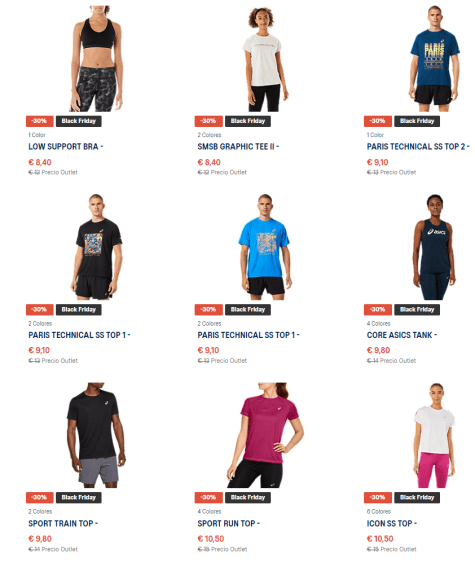Open the Icon SS Top product photo
The width and height of the screenshot is (475, 566).
[435, 435]
